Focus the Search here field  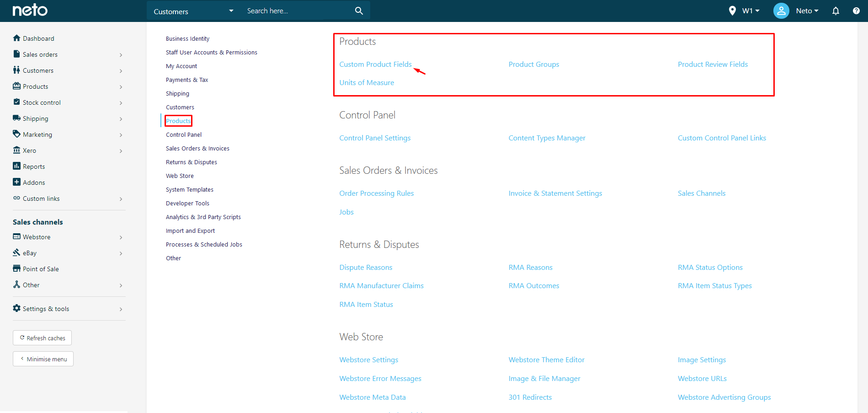(x=297, y=11)
